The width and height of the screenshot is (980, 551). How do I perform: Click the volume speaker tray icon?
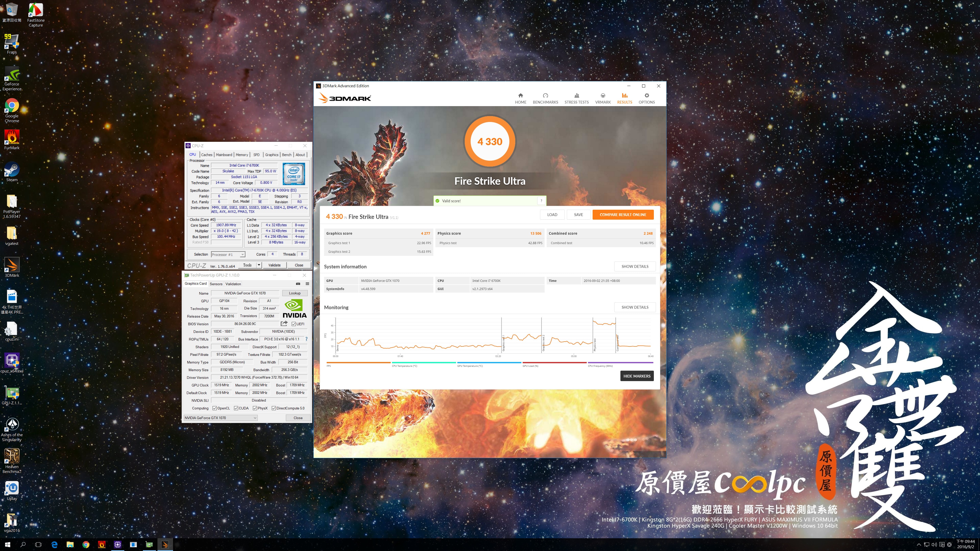(934, 545)
